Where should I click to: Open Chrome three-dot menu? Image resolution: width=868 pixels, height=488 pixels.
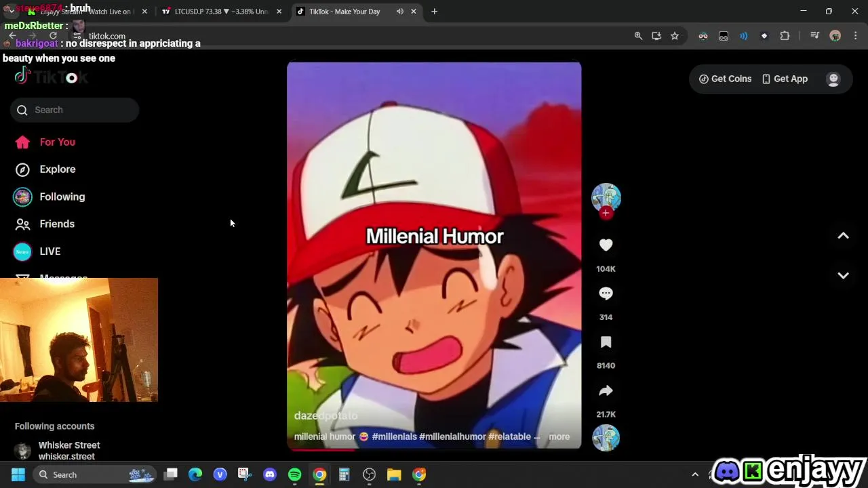[855, 36]
